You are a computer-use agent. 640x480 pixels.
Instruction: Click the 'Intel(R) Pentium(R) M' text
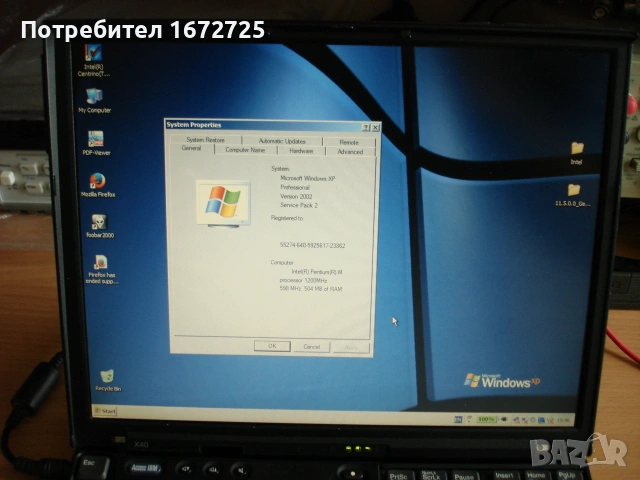[317, 272]
